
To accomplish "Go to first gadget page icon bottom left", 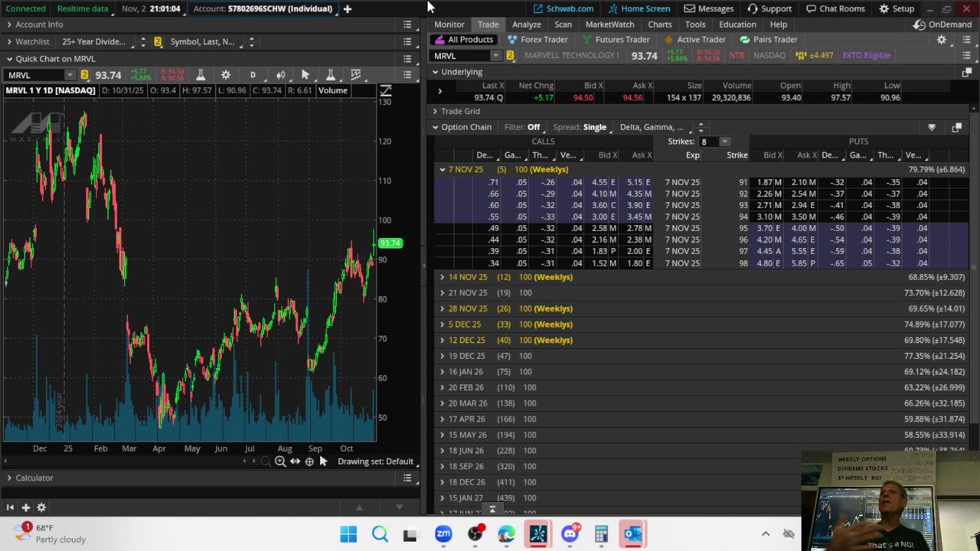I will 10,507.
